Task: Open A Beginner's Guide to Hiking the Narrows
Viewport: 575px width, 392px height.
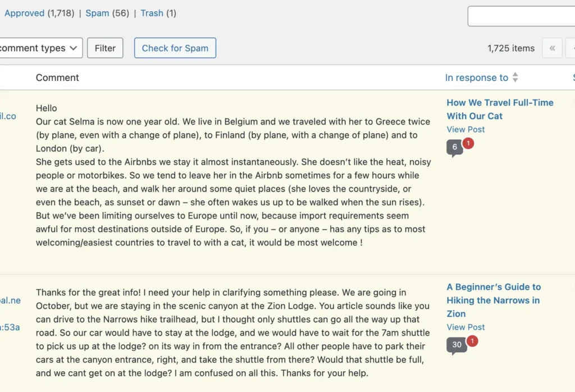Action: 494,300
